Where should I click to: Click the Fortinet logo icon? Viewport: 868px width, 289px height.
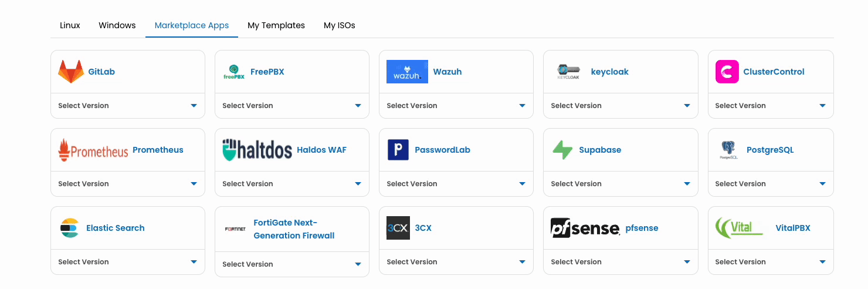(x=235, y=229)
